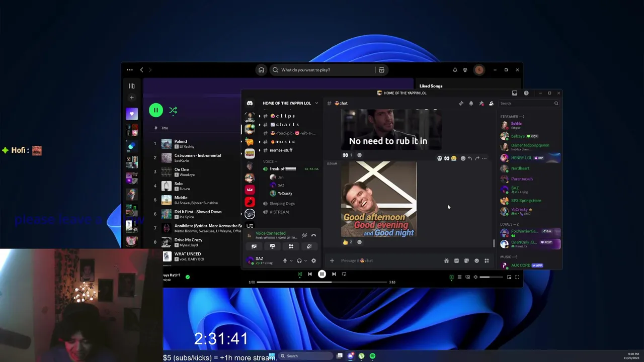Open Discord direct messages home icon
This screenshot has width=644, height=362.
(x=250, y=103)
